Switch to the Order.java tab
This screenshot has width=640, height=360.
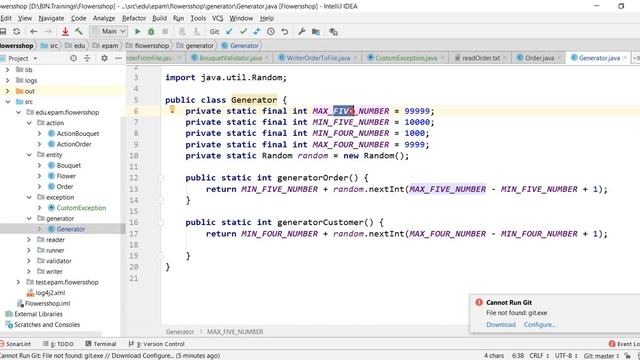[539, 58]
